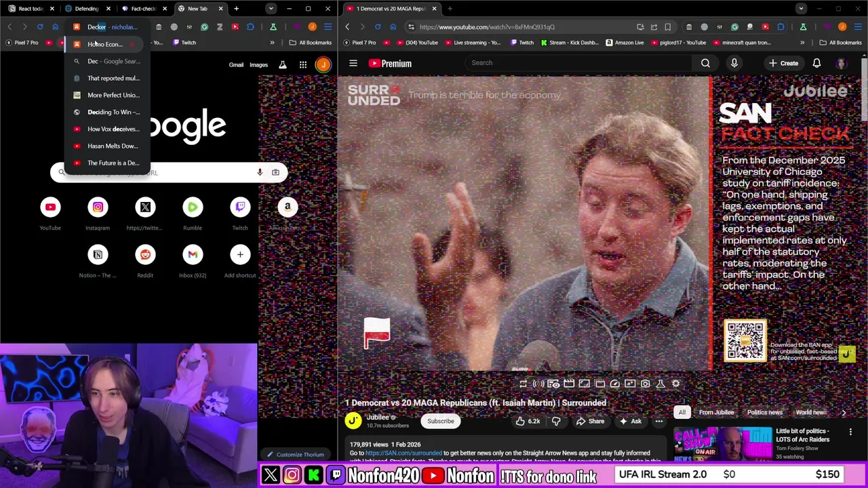The height and width of the screenshot is (488, 868).
Task: Open the Twitter X shortcut tile
Action: click(145, 207)
